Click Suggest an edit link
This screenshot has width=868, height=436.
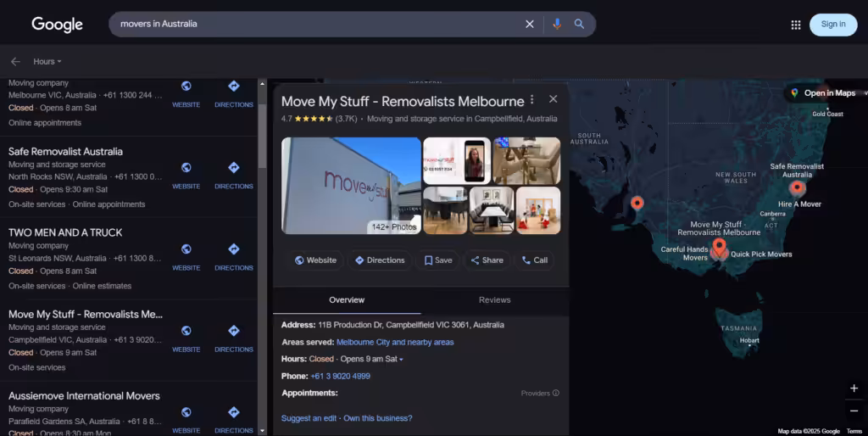click(x=309, y=418)
